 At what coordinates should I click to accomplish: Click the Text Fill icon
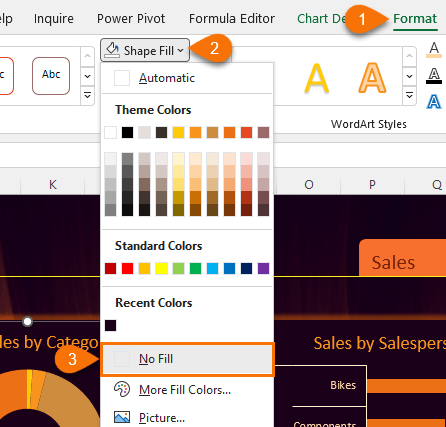point(434,49)
